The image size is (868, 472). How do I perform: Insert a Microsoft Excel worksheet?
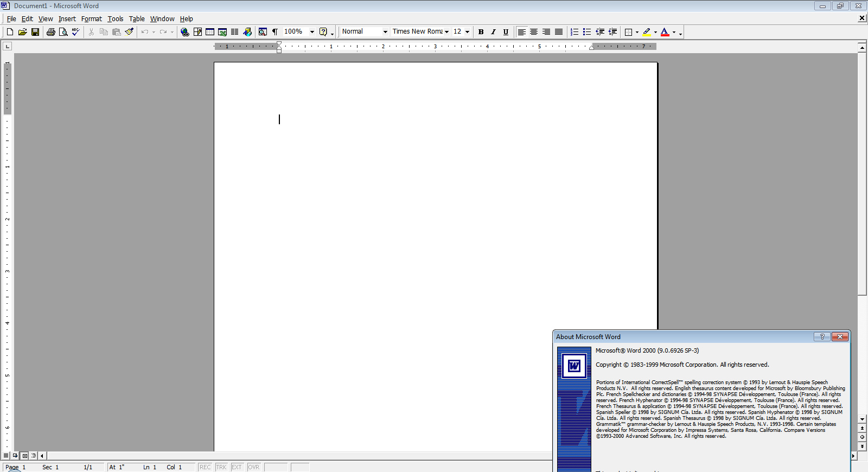pos(222,32)
